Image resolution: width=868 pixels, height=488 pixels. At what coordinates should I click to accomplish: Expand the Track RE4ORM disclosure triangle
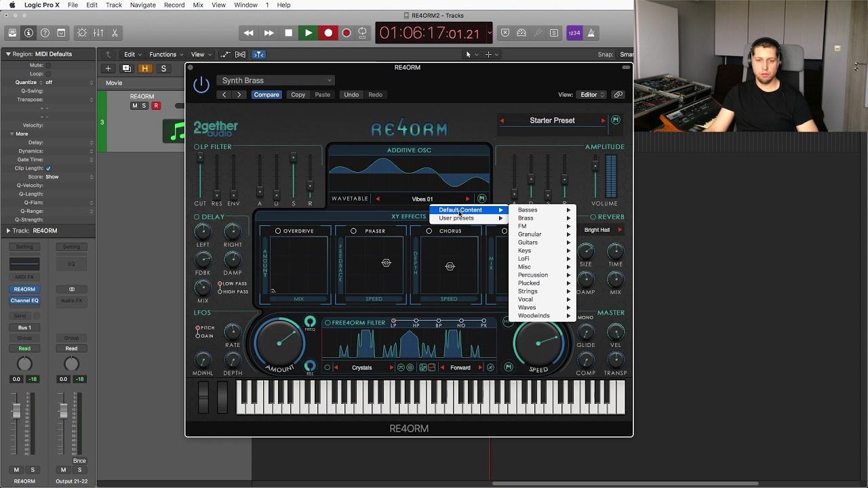pyautogui.click(x=8, y=230)
